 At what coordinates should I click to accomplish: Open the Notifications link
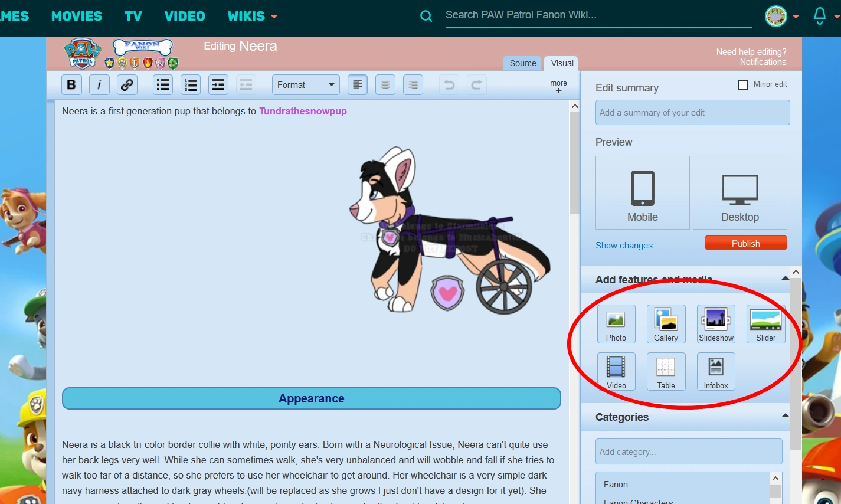[x=763, y=62]
